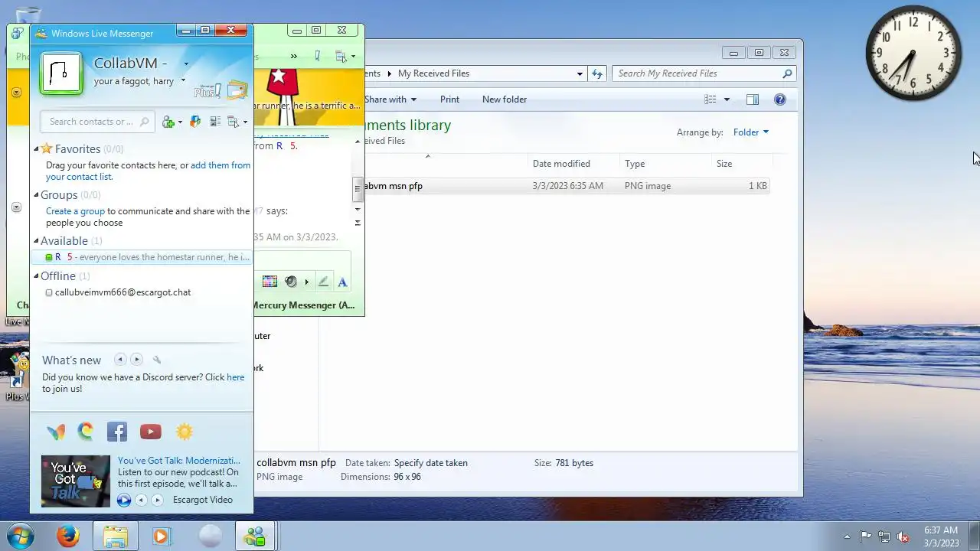Click the change view icon in Explorer
This screenshot has height=551, width=980.
click(710, 99)
